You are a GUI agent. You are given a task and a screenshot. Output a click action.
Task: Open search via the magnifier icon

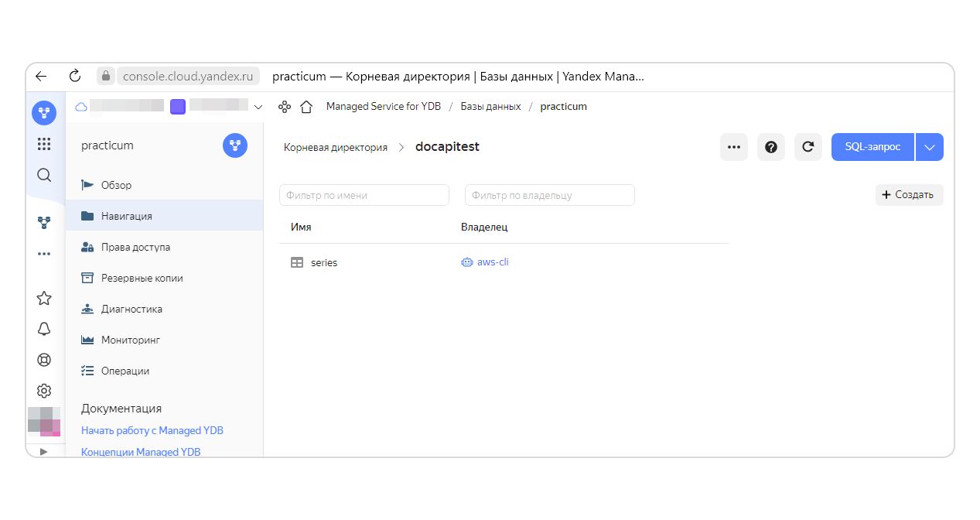pyautogui.click(x=44, y=175)
